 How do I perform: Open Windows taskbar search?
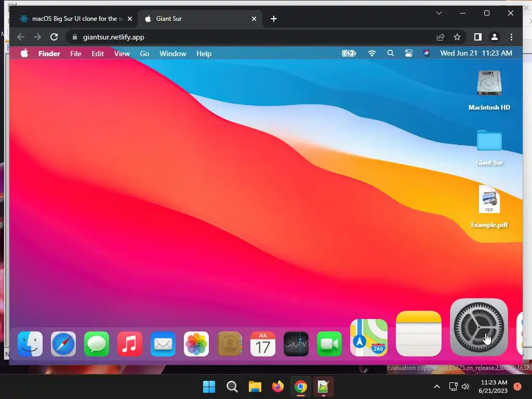(x=232, y=387)
